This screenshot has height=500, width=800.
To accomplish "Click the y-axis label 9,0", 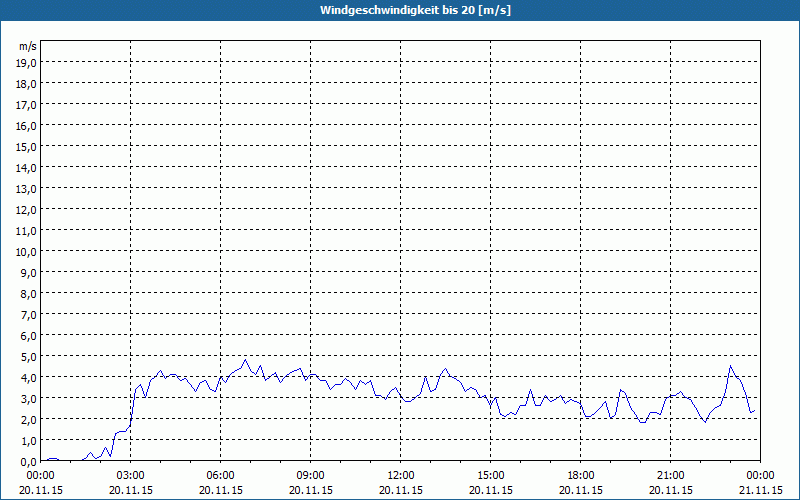I will click(30, 272).
